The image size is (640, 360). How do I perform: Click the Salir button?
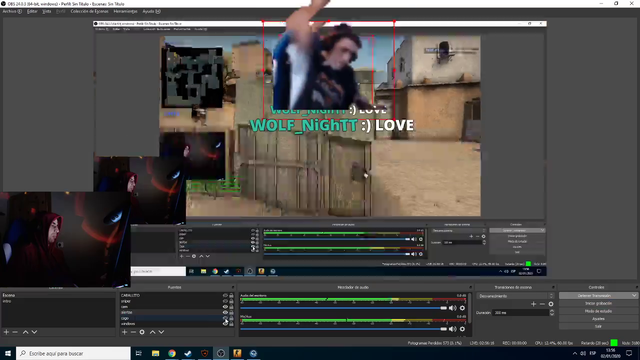[x=598, y=327]
